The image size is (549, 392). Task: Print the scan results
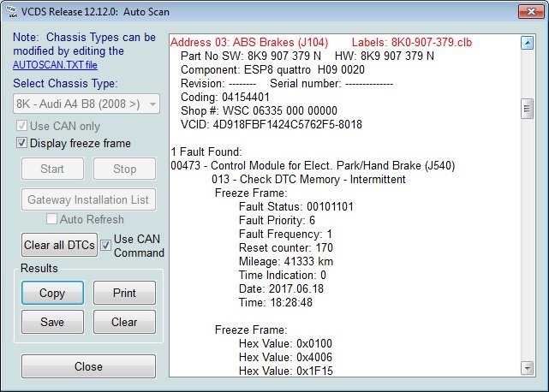tap(124, 293)
